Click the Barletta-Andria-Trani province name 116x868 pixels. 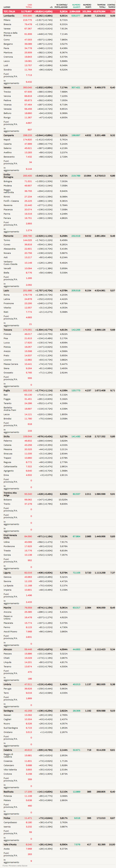(x=10, y=409)
